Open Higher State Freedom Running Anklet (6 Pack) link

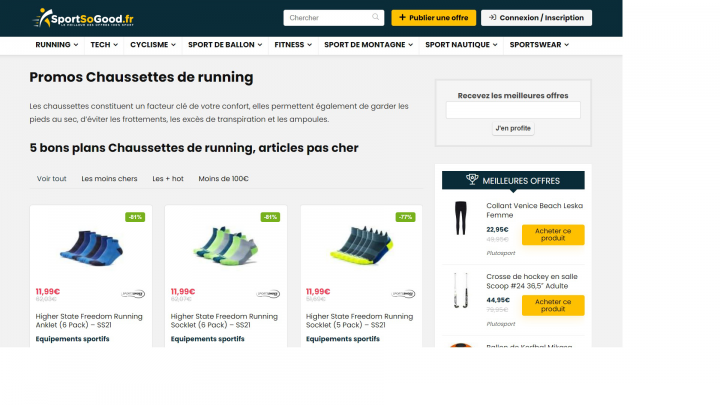[x=89, y=321]
